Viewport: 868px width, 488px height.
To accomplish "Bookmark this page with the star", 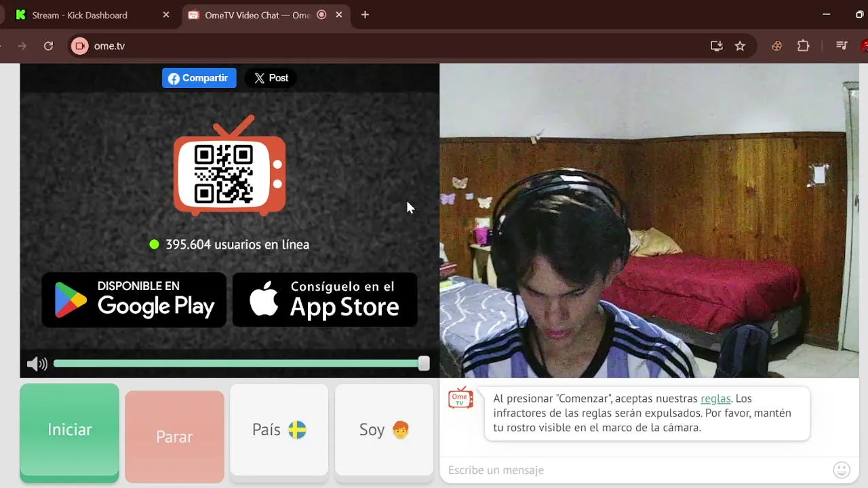I will (x=740, y=46).
